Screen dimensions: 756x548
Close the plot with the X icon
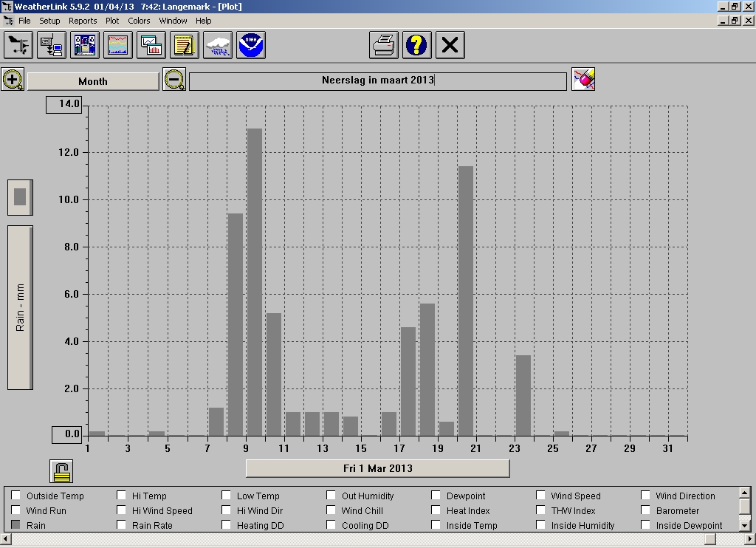coord(450,45)
